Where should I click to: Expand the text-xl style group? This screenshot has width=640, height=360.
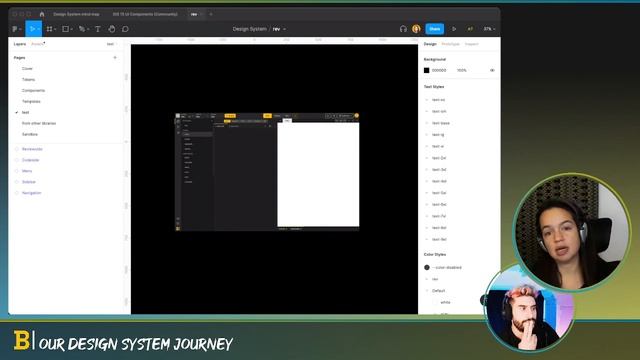pyautogui.click(x=427, y=146)
